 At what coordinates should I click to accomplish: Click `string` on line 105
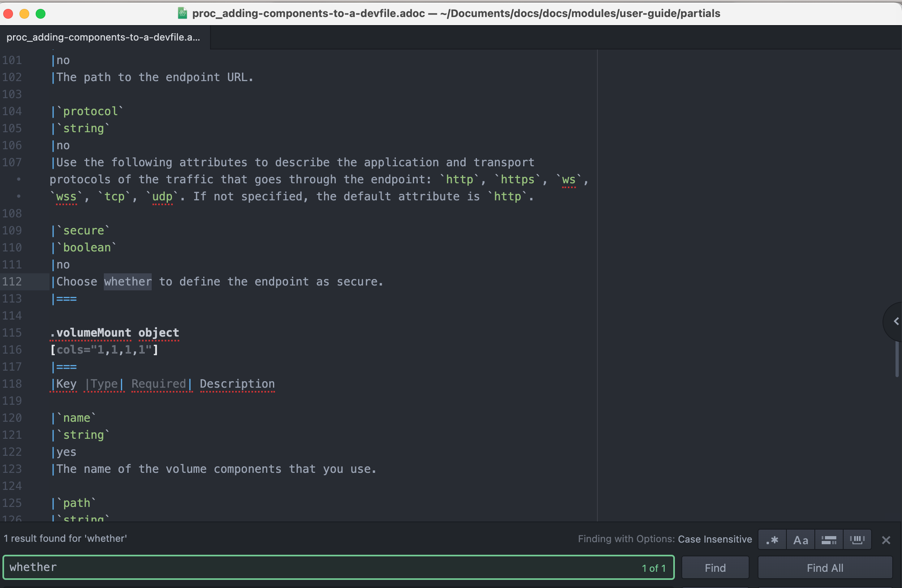[x=83, y=128]
